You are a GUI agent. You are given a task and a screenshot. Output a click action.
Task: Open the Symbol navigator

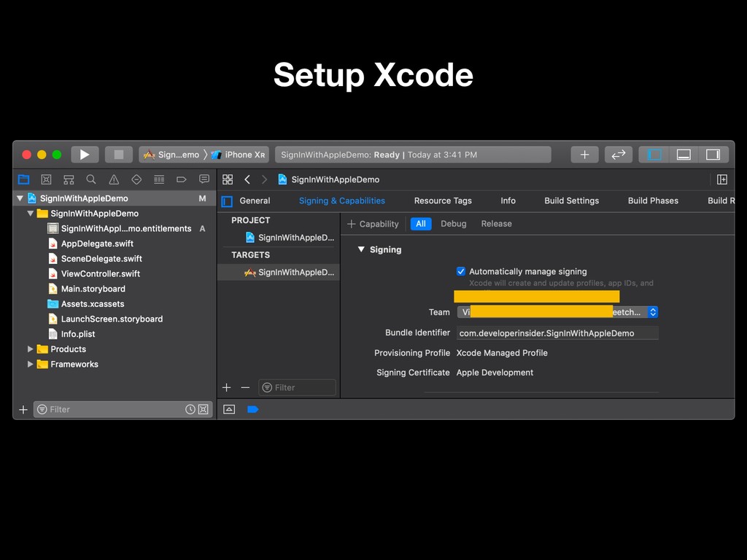(69, 179)
